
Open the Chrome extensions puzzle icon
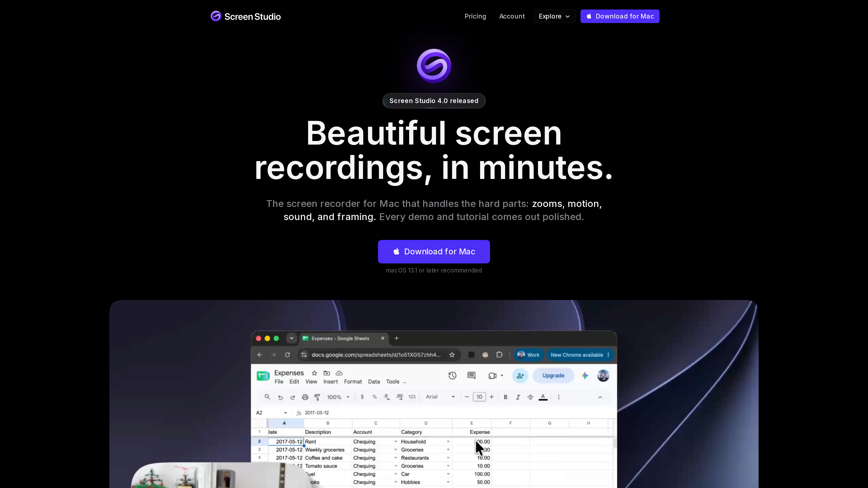tap(499, 355)
